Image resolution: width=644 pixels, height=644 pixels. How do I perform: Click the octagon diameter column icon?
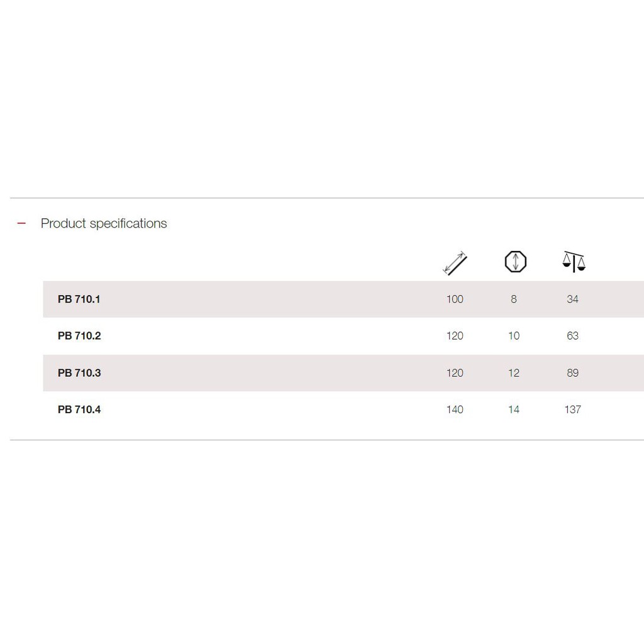[516, 262]
